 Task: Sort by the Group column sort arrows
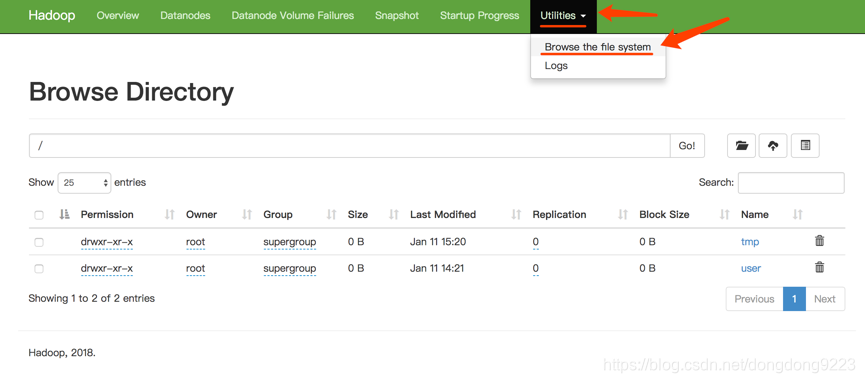pos(332,215)
